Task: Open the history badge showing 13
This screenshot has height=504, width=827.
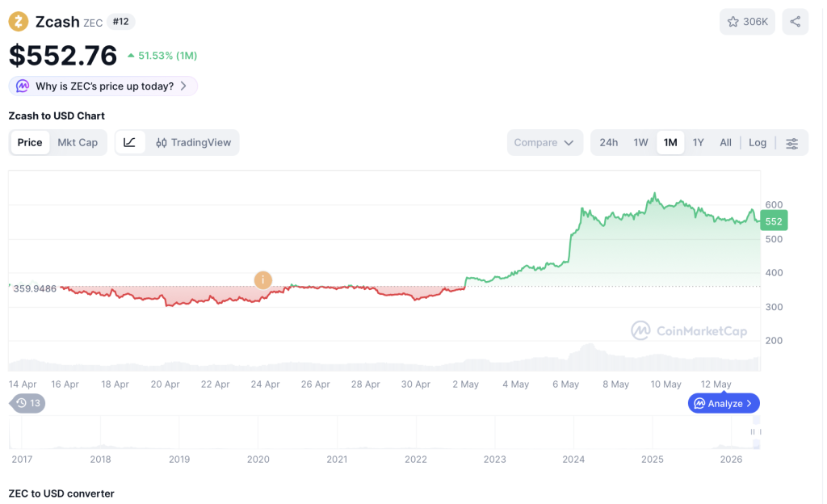Action: (28, 403)
